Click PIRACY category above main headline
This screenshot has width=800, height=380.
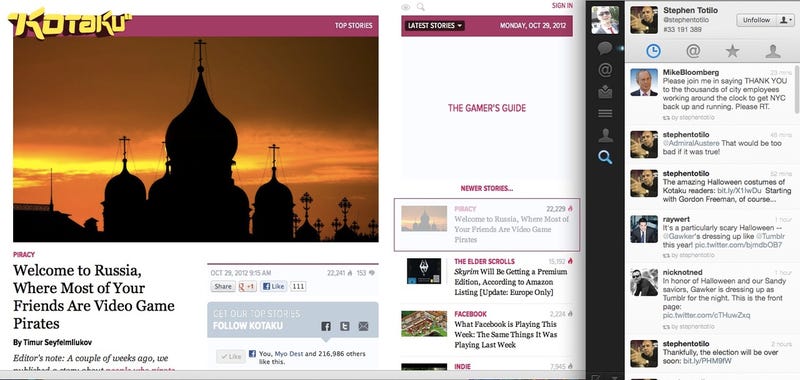pyautogui.click(x=24, y=255)
